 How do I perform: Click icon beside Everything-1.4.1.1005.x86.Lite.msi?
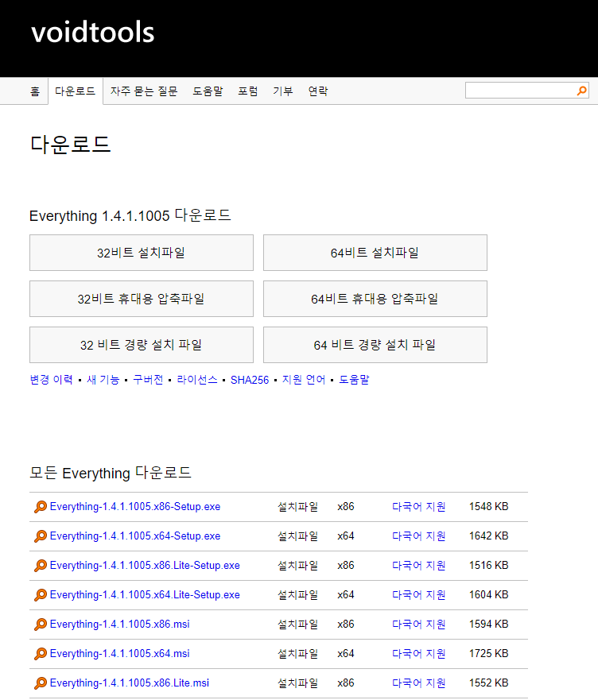click(41, 683)
